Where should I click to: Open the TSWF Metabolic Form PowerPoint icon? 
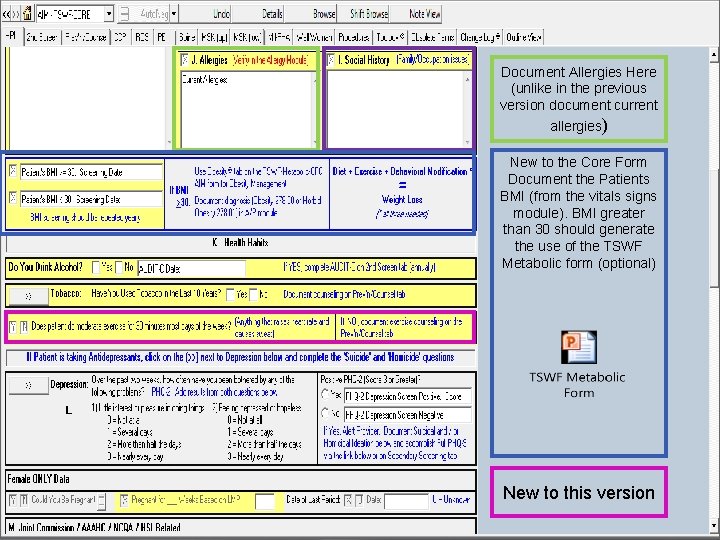[579, 347]
